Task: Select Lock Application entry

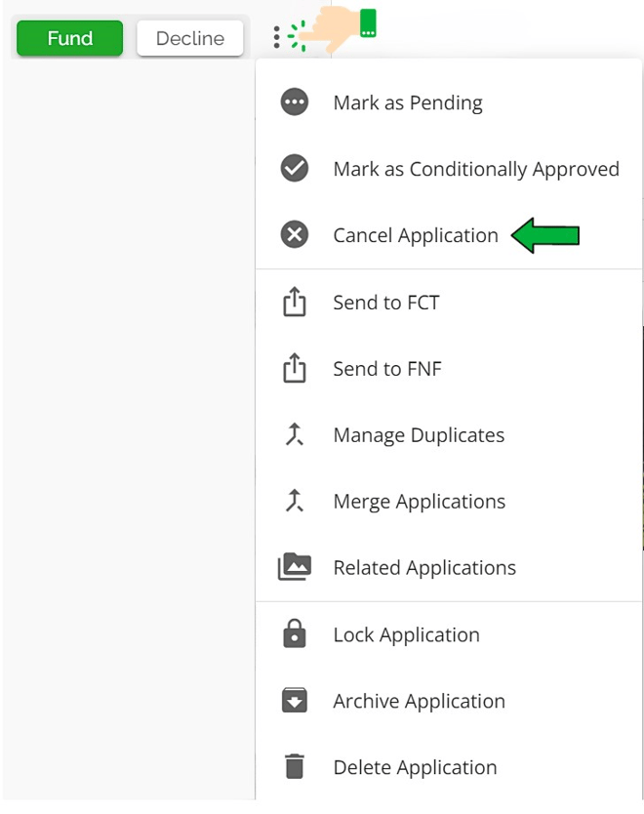Action: pos(406,634)
